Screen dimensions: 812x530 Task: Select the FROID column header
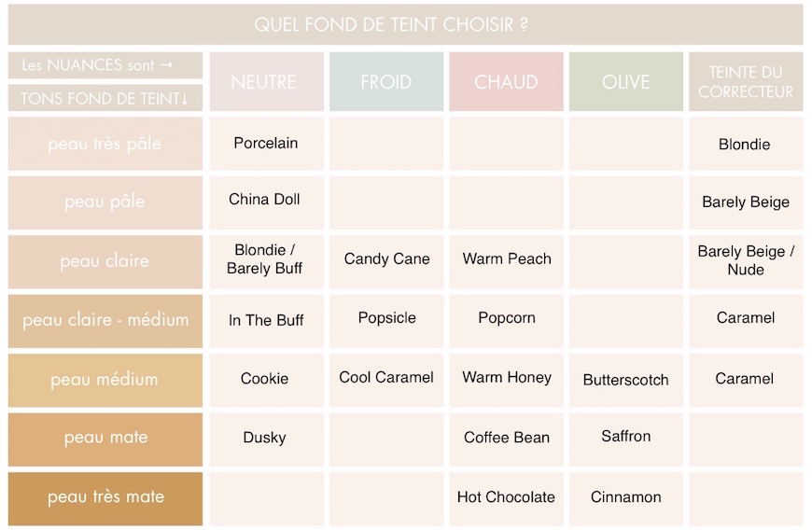(386, 81)
